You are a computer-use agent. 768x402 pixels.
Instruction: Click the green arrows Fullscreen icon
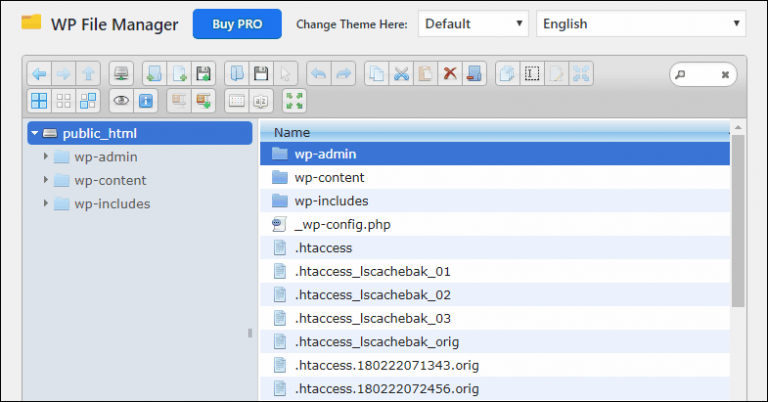click(294, 100)
